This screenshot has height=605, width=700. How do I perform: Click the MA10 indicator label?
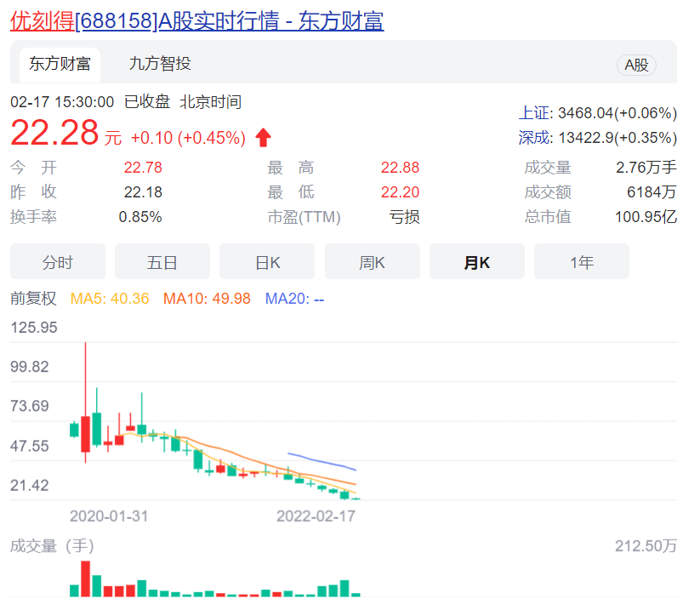click(207, 299)
